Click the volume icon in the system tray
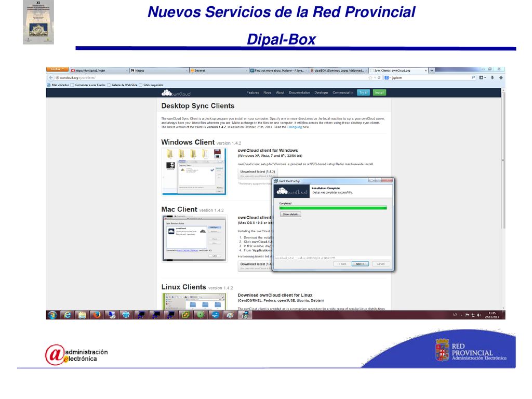The height and width of the screenshot is (399, 532). [x=478, y=315]
